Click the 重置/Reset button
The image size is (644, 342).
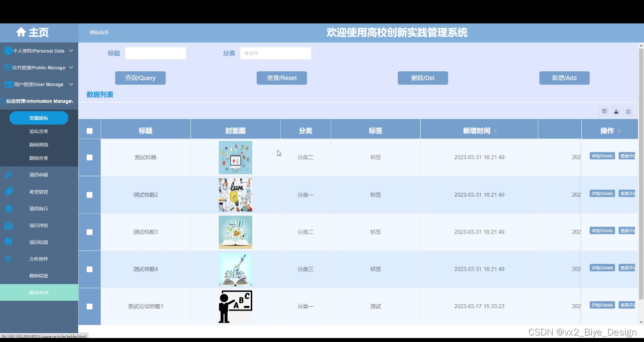(282, 78)
